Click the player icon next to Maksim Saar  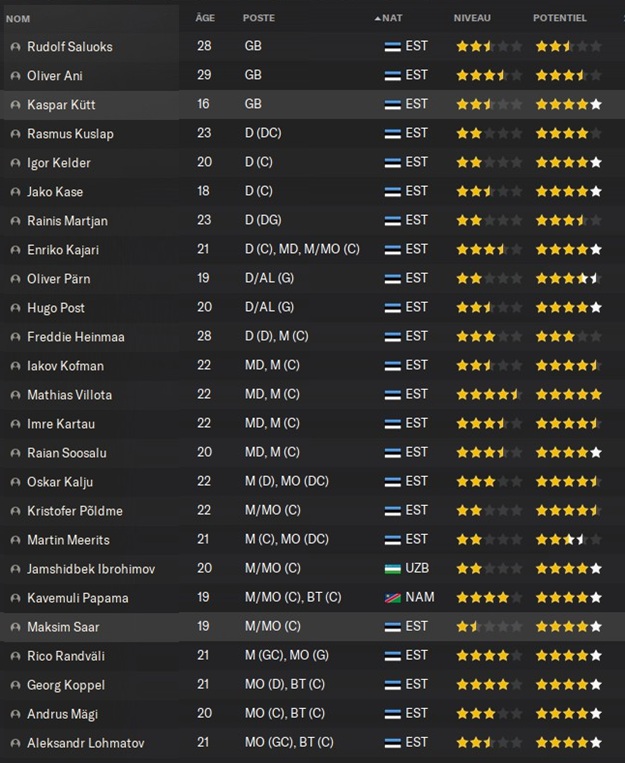coord(15,627)
